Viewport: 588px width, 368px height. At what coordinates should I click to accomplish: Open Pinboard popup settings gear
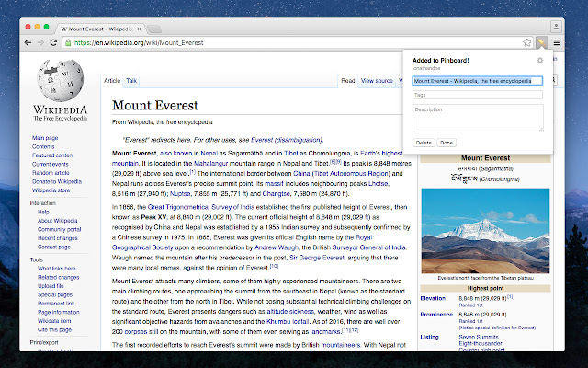click(x=540, y=60)
